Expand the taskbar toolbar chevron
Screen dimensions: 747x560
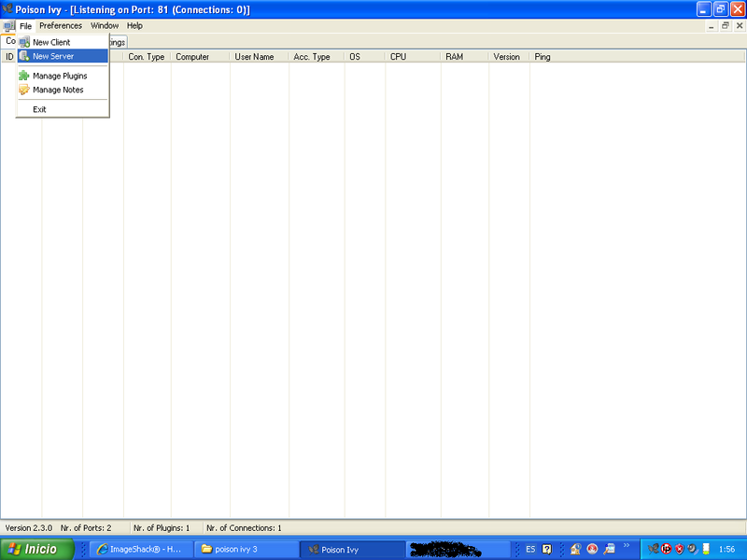click(x=627, y=545)
